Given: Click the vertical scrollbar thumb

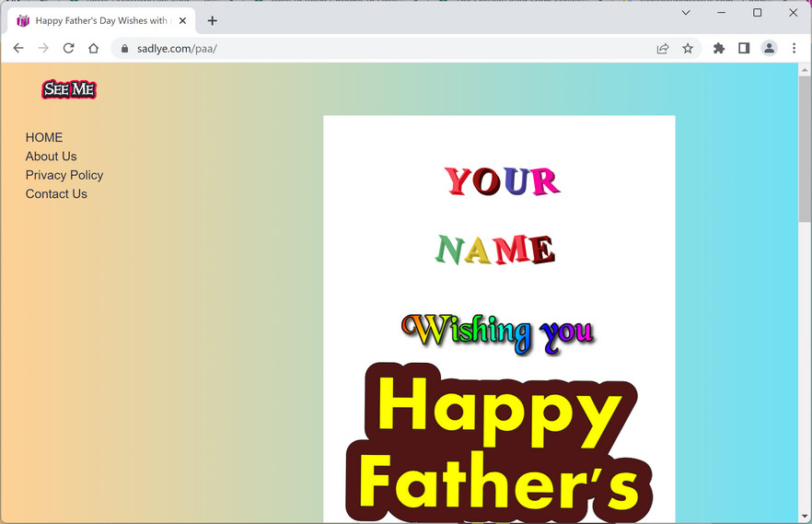Looking at the screenshot, I should (805, 149).
